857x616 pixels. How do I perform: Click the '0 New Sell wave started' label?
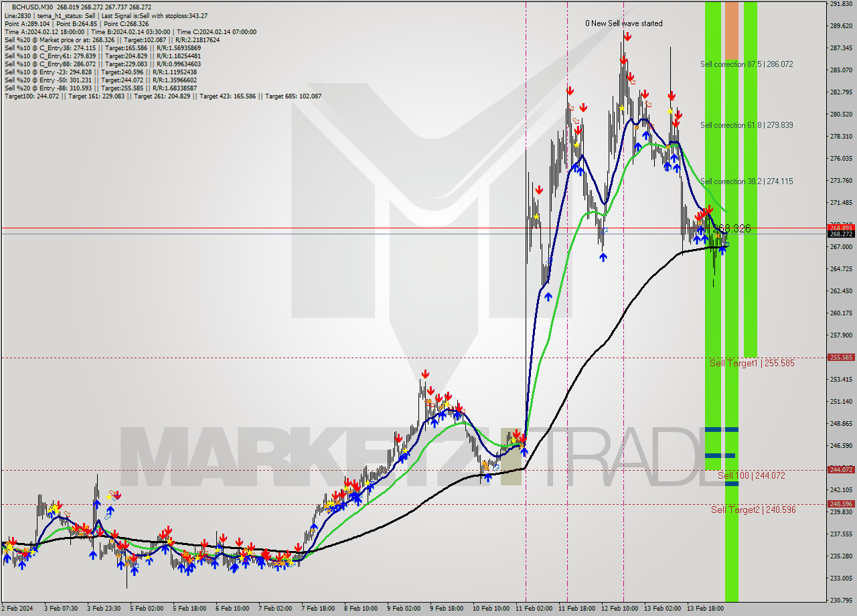(x=624, y=23)
